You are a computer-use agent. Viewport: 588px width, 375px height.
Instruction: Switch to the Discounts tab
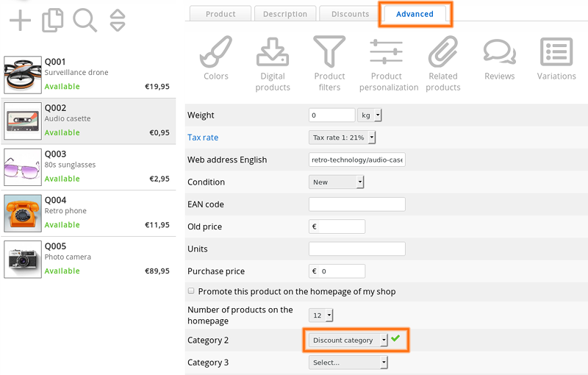pyautogui.click(x=350, y=14)
